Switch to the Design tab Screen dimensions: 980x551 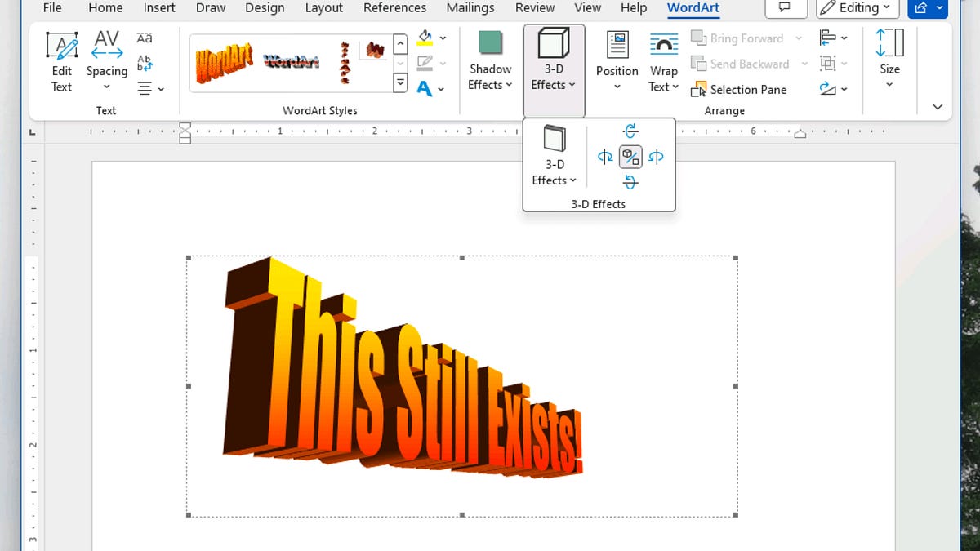[x=265, y=8]
